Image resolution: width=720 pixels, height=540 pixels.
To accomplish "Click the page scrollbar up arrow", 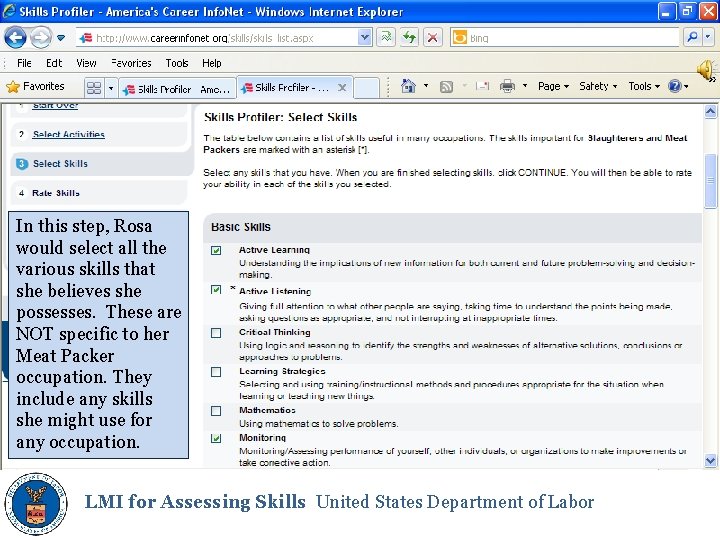I will point(710,111).
